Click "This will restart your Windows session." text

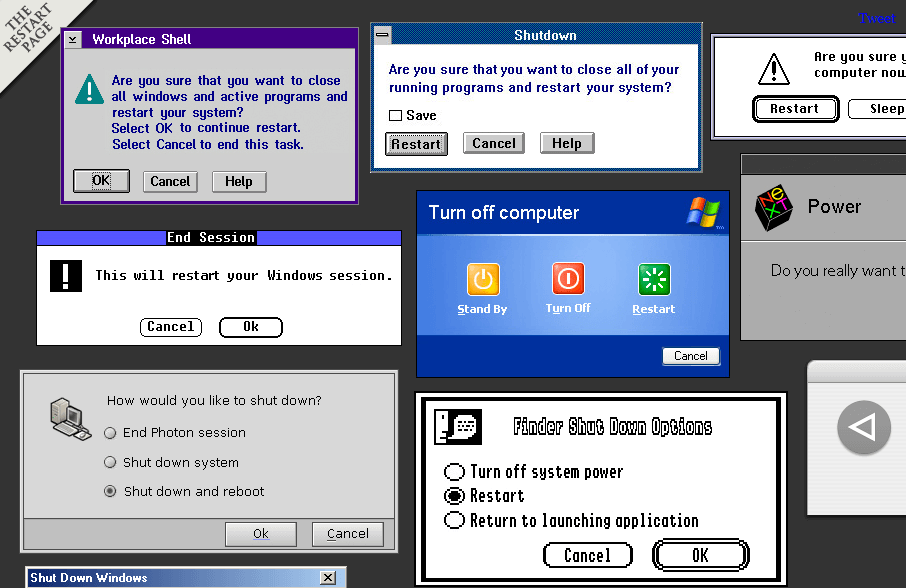(x=244, y=276)
